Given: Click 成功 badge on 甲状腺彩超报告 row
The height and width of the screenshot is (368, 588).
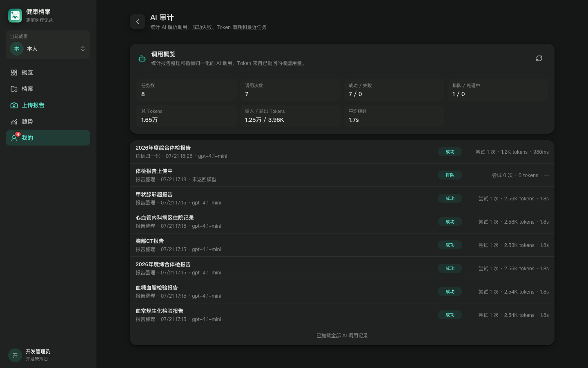Looking at the screenshot, I should pyautogui.click(x=450, y=198).
